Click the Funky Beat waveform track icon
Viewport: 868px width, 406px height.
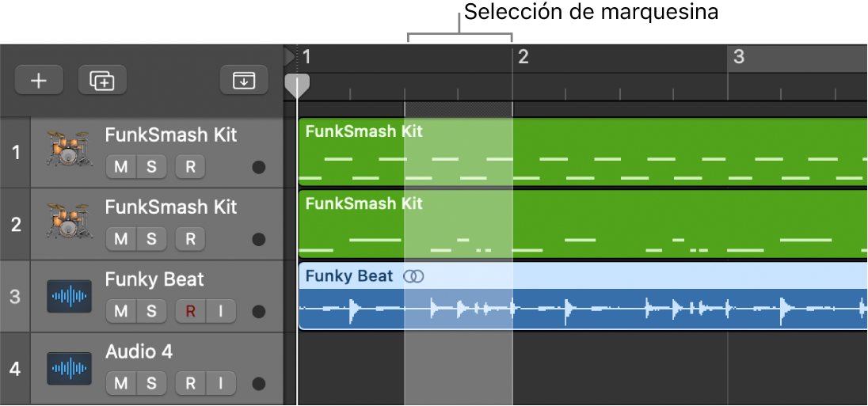pyautogui.click(x=68, y=297)
